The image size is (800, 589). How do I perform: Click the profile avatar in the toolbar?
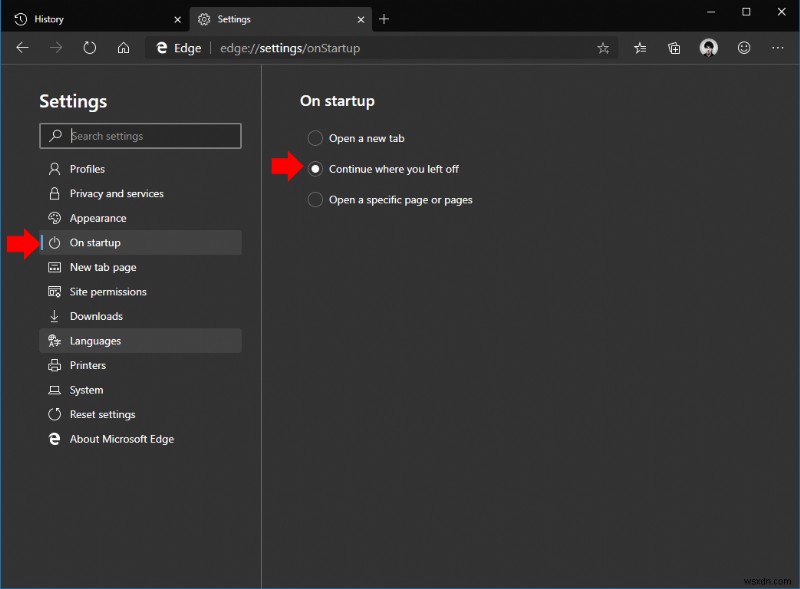[709, 47]
